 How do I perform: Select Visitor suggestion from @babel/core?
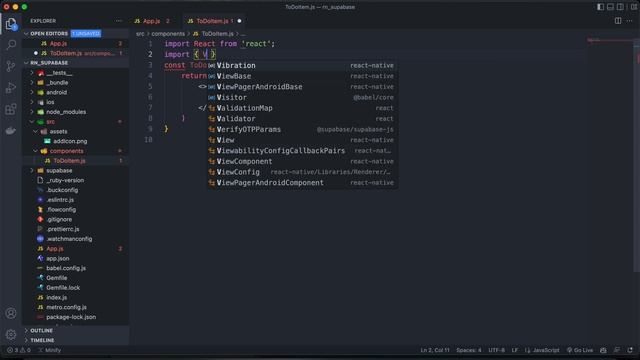pos(302,98)
